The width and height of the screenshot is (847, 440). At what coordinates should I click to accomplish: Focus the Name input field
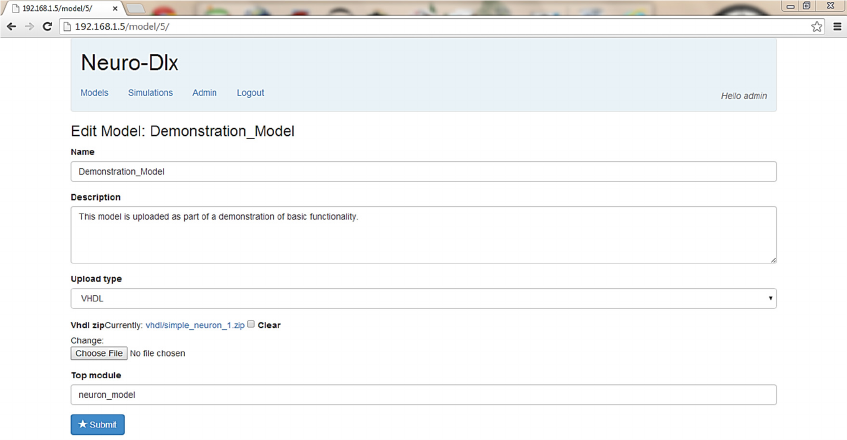point(423,171)
